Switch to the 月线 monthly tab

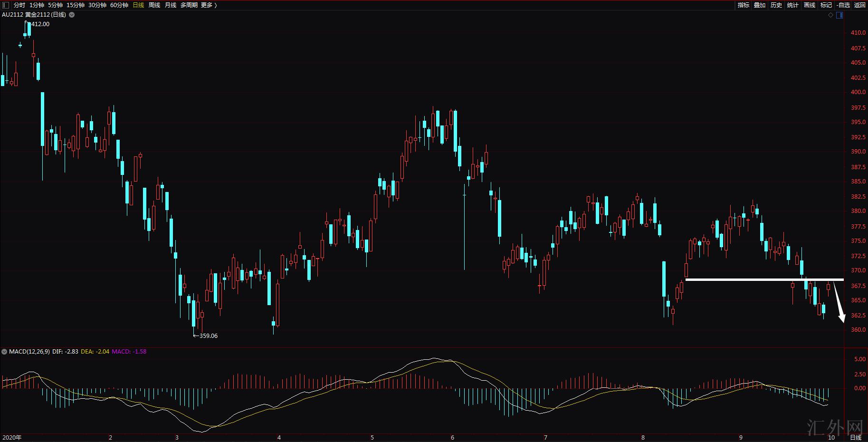coord(171,5)
